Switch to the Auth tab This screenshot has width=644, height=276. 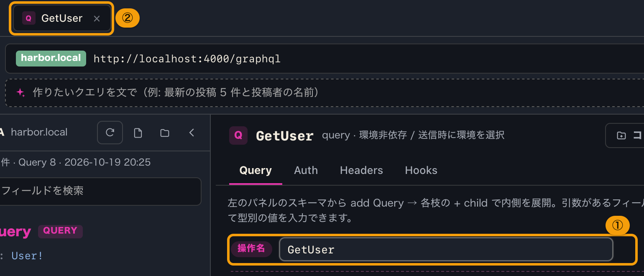(306, 171)
